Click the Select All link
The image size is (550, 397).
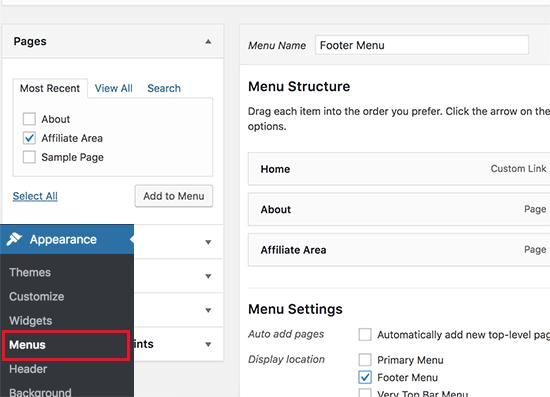pos(35,196)
